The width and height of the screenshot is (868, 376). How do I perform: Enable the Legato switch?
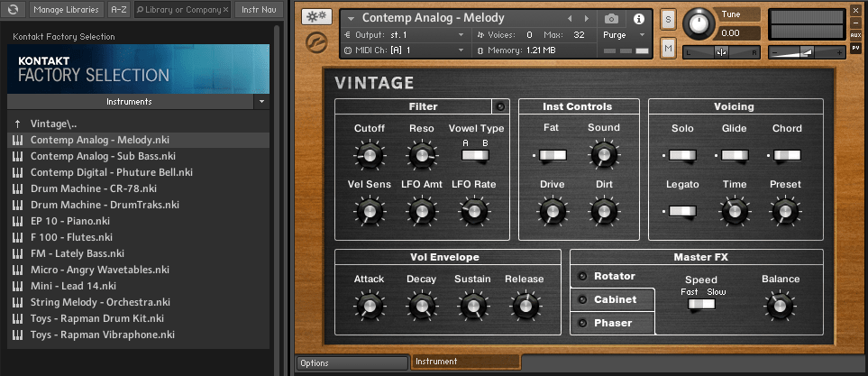tap(682, 212)
